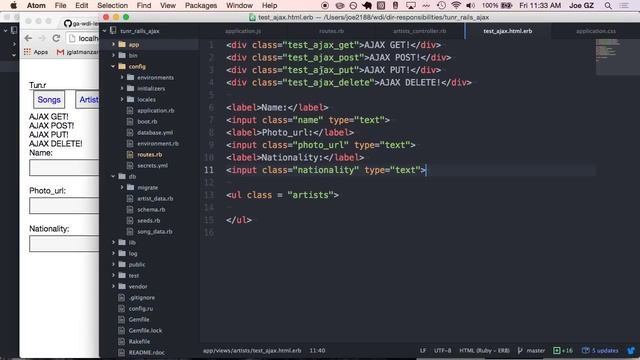Click the LF line ending selector
640x360 pixels.
(423, 350)
